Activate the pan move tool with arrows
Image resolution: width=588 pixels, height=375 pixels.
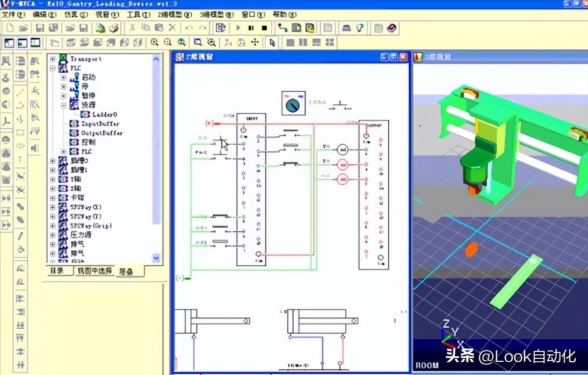(x=254, y=42)
